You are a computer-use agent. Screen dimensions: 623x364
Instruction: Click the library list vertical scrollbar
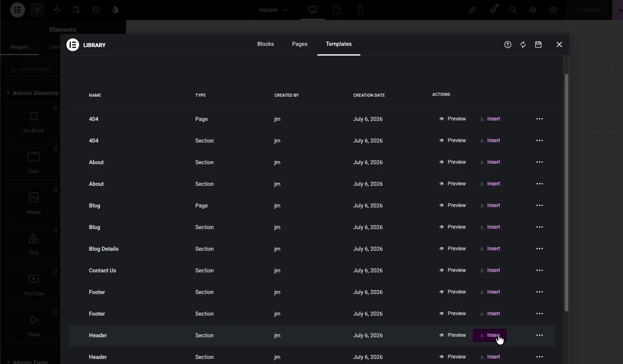coord(567,193)
